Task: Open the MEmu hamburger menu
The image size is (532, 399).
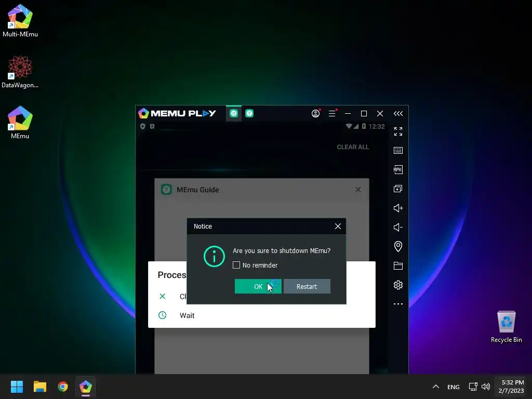Action: pos(332,113)
